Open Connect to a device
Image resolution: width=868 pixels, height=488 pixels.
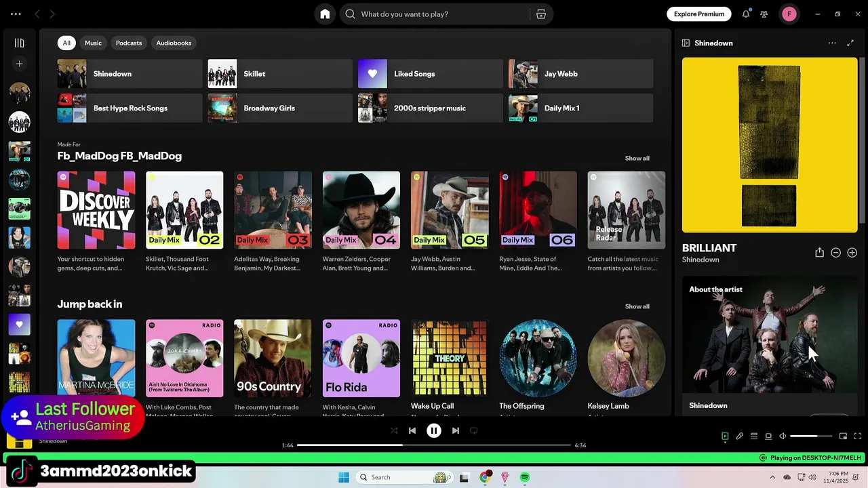[x=768, y=436]
